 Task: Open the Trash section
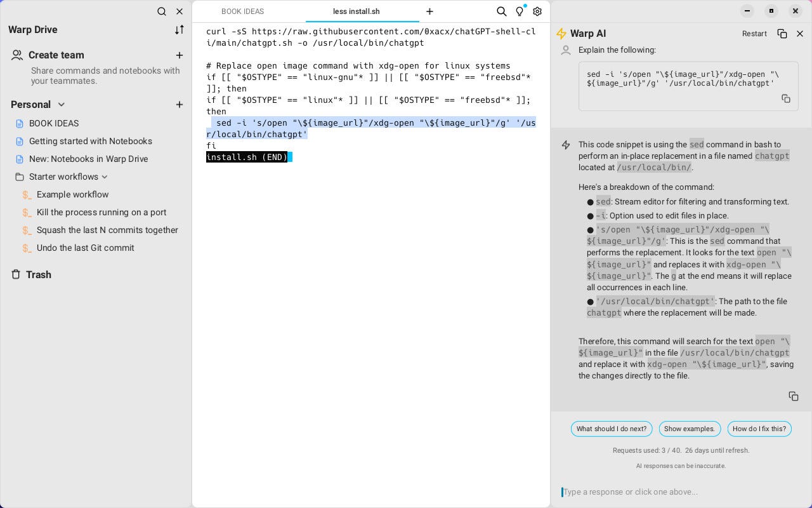coord(39,274)
